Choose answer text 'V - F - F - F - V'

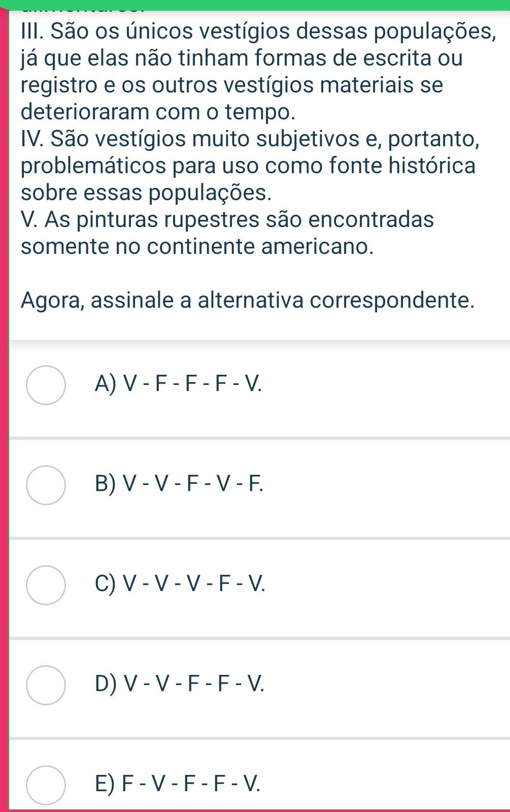192,385
